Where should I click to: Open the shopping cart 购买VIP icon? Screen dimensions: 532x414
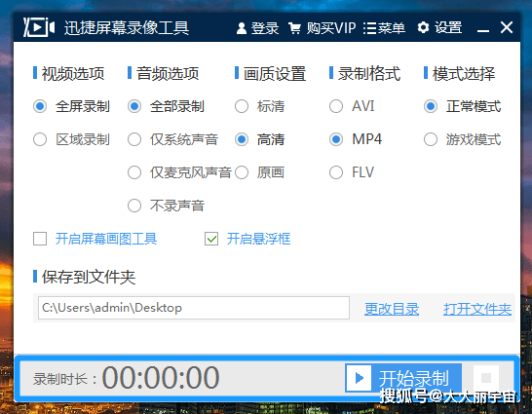point(294,28)
